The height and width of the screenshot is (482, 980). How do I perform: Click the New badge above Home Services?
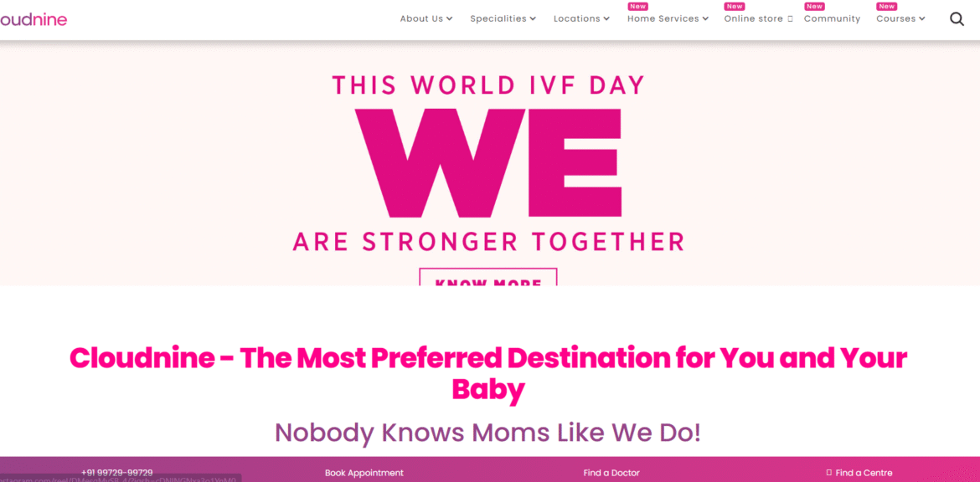pyautogui.click(x=638, y=7)
